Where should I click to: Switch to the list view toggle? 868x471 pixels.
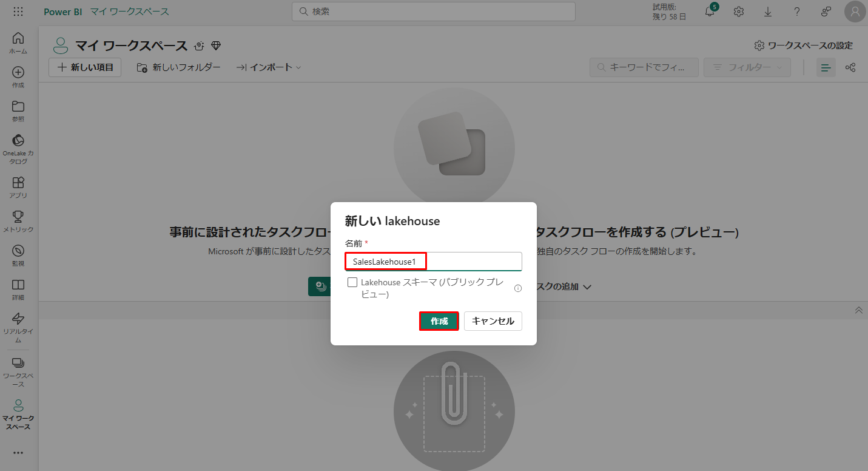point(826,67)
